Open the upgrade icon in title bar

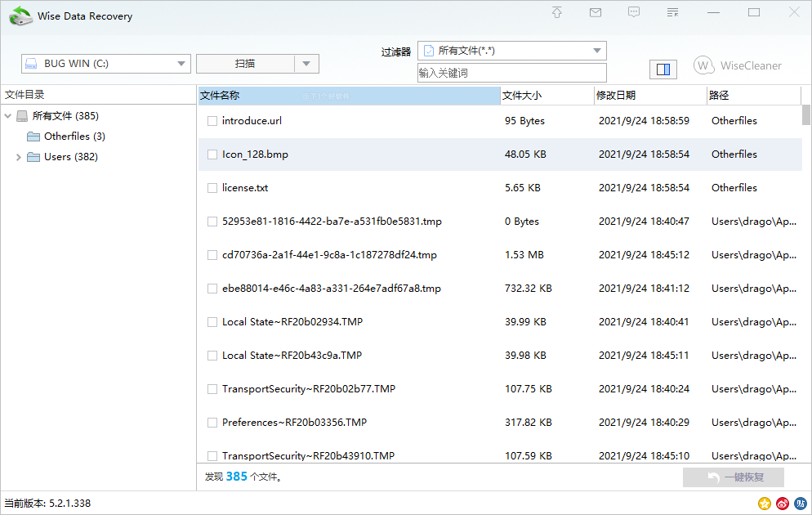click(x=556, y=12)
